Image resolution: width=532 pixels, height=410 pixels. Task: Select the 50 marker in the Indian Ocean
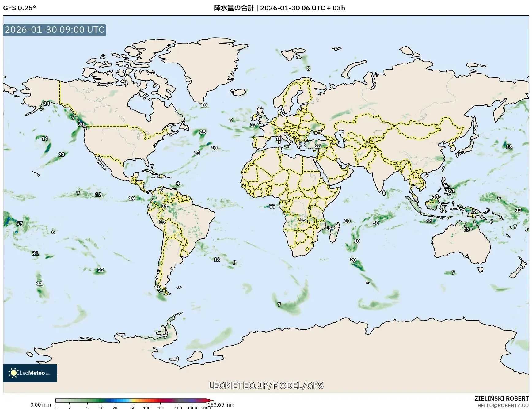pos(376,223)
